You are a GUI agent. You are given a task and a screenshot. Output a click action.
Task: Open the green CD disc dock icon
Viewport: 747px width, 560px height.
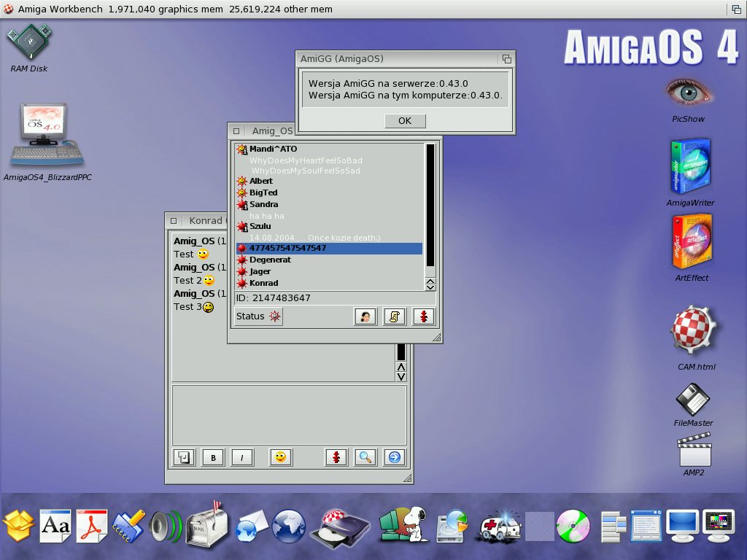click(573, 526)
